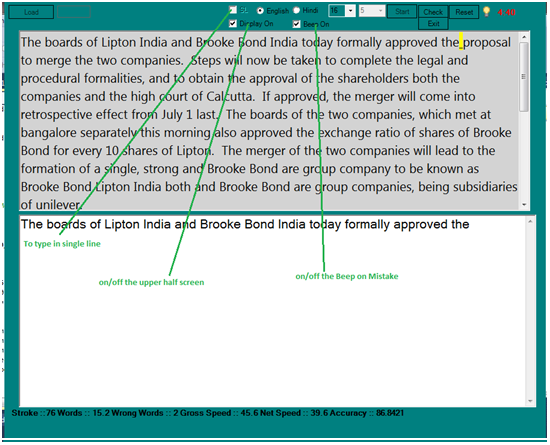
Task: Click the upper text scrollbar thumb
Action: point(524,77)
